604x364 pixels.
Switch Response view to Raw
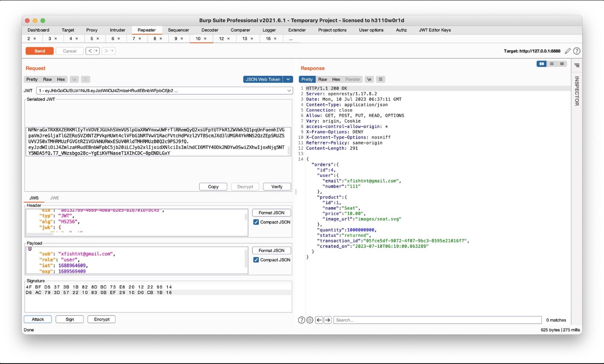pos(322,79)
